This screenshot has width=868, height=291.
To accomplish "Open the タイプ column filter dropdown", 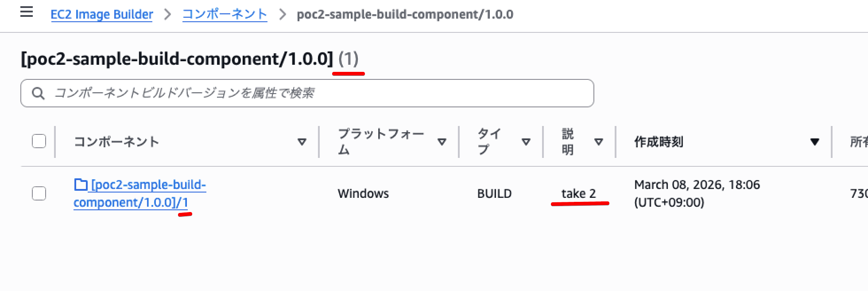I will click(x=526, y=141).
